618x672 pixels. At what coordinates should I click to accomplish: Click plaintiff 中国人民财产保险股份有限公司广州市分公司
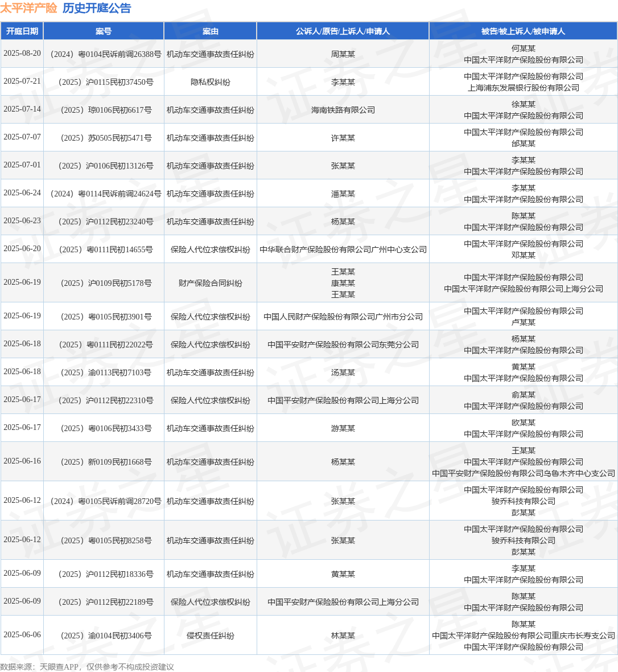343,317
